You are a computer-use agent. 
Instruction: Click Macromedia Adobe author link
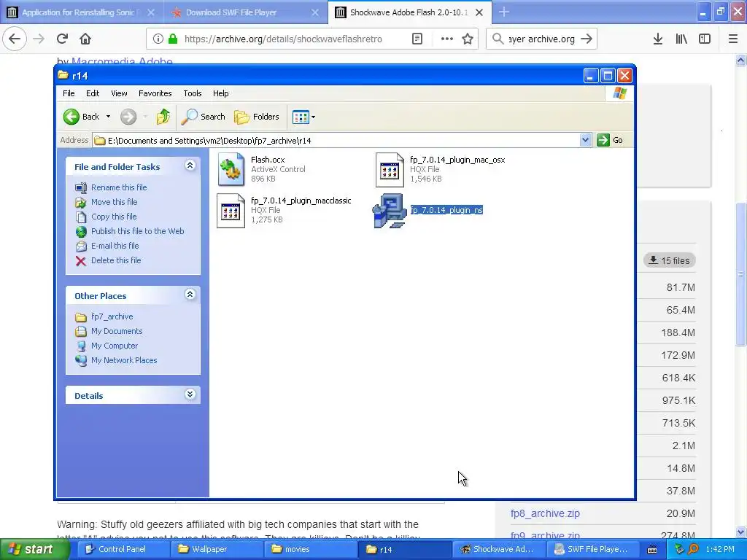(x=122, y=61)
